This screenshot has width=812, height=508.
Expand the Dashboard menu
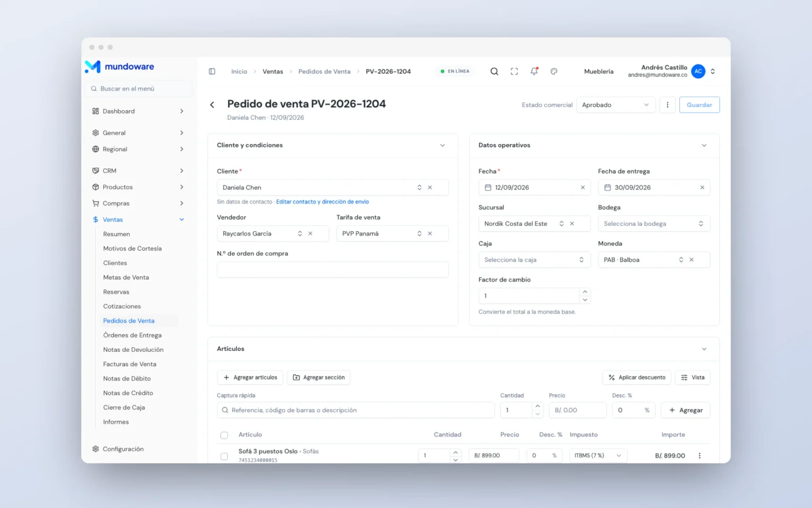coord(139,111)
